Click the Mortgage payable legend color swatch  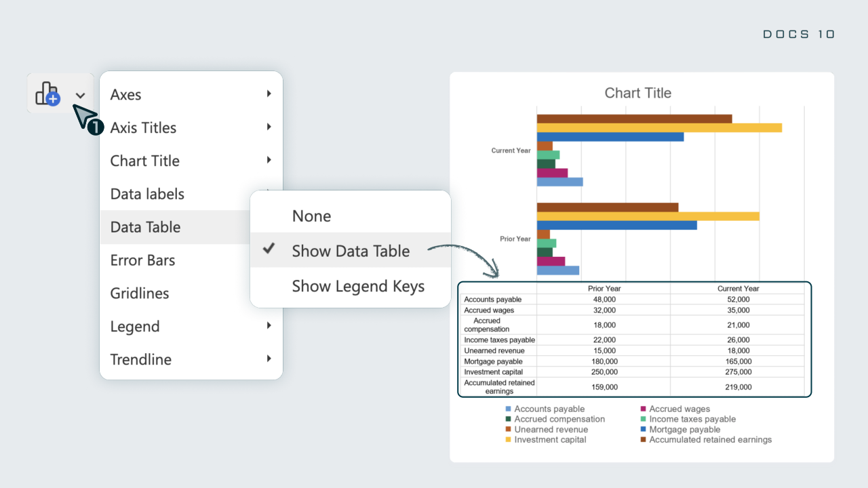point(643,430)
